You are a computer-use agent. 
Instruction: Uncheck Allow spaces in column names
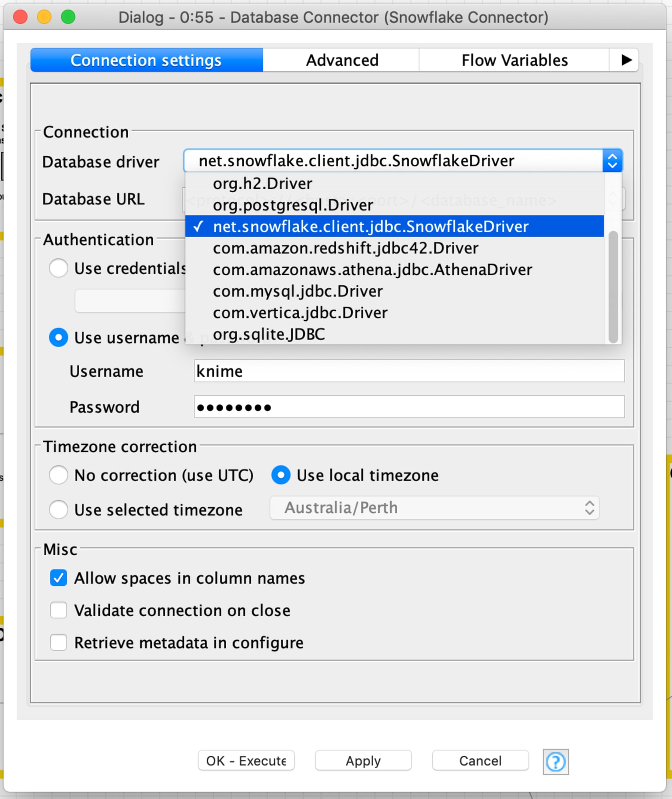click(59, 578)
